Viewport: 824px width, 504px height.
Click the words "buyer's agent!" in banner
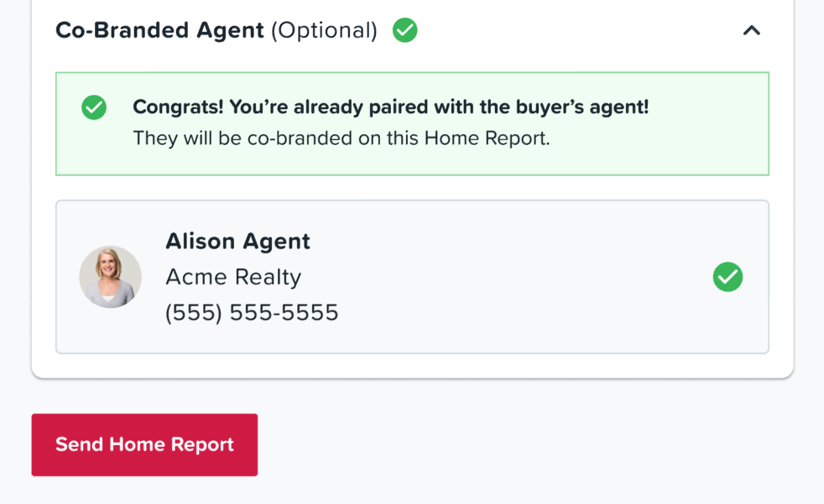click(x=582, y=107)
